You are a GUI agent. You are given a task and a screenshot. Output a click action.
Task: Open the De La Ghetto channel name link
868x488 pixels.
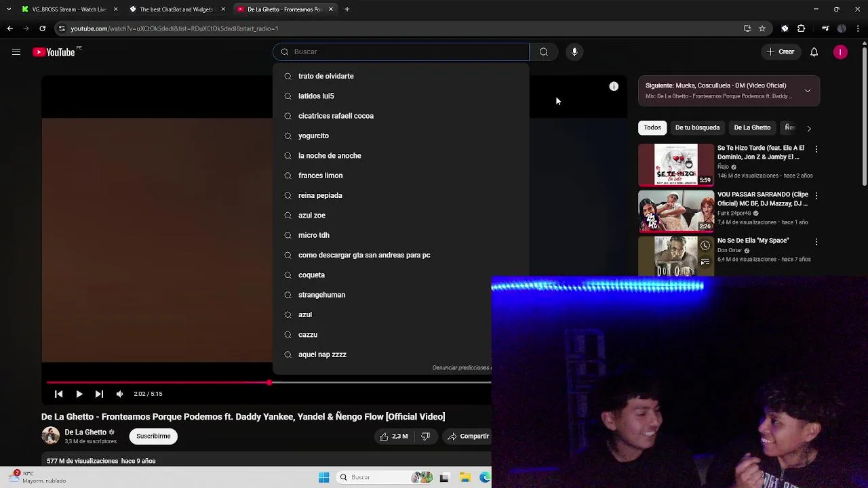click(x=85, y=432)
